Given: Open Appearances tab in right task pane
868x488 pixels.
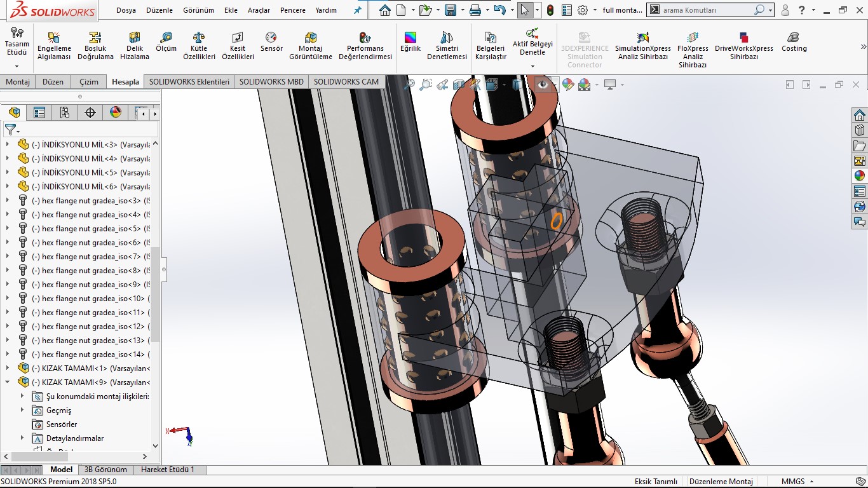Looking at the screenshot, I should coord(860,176).
